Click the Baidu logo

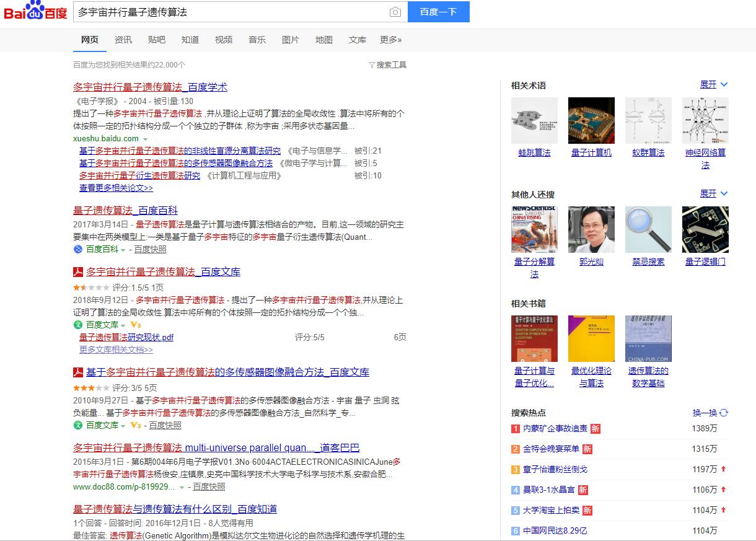35,12
